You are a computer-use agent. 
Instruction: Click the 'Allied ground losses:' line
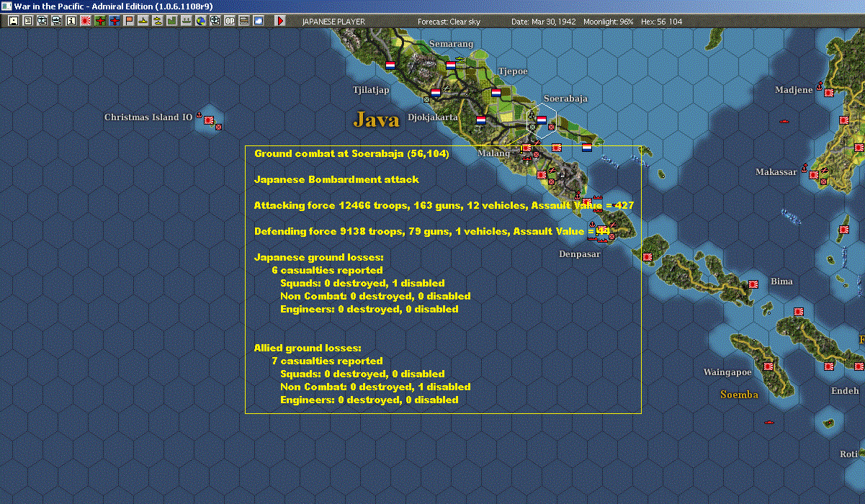click(x=308, y=348)
